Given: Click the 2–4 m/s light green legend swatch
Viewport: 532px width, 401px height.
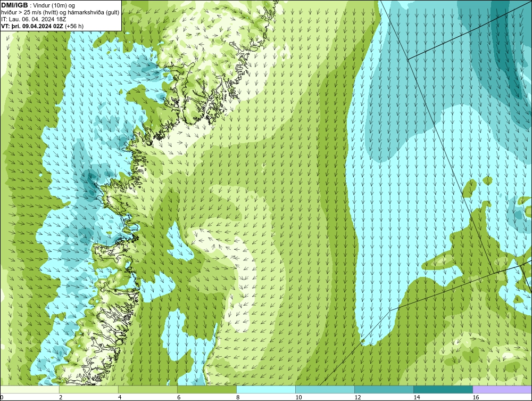Looking at the screenshot, I should [89, 389].
